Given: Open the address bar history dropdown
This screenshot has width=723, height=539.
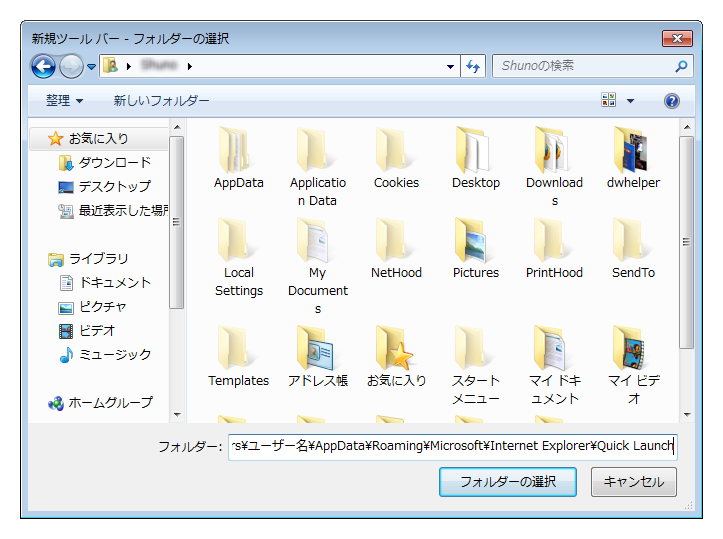Looking at the screenshot, I should (x=451, y=67).
